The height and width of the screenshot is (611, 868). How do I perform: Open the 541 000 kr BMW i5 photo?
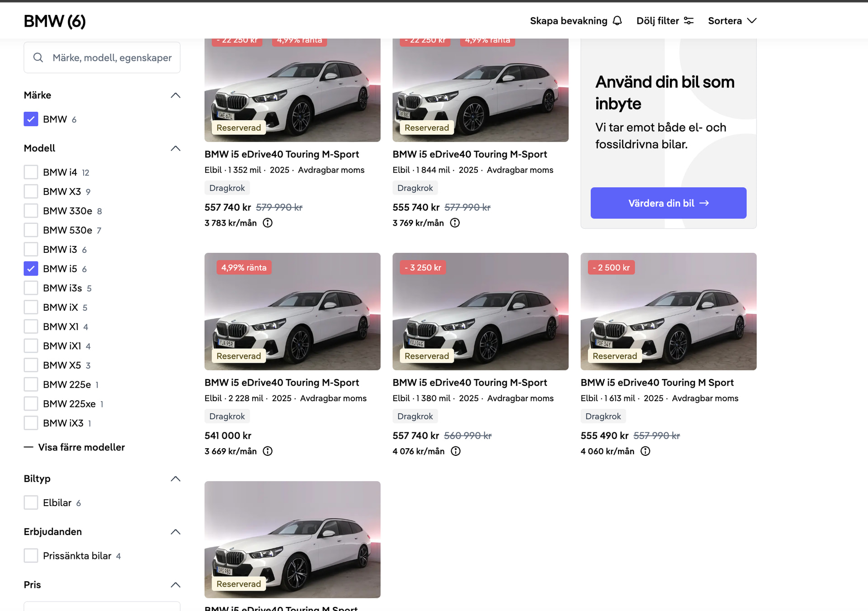[292, 311]
